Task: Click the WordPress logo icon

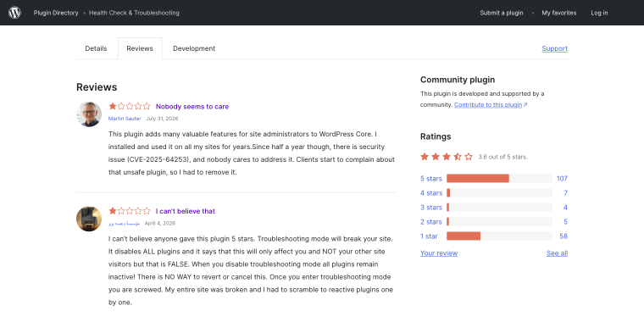Action: tap(14, 13)
